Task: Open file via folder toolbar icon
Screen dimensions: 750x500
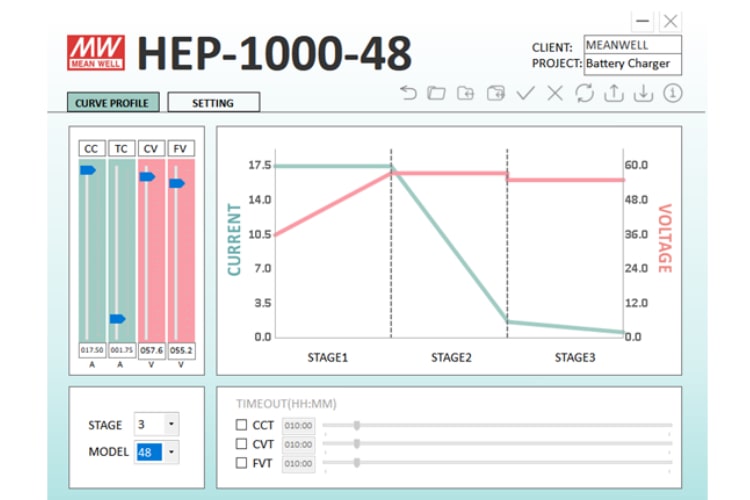Action: tap(436, 93)
